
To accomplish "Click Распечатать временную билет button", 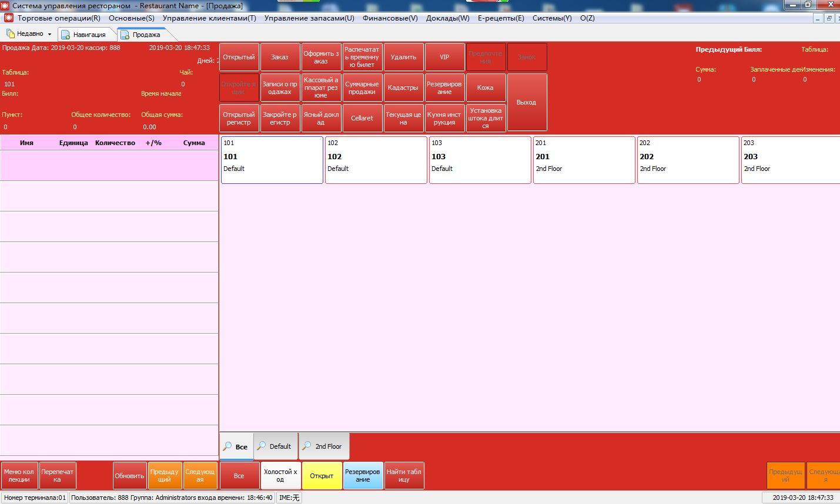I will pos(362,57).
